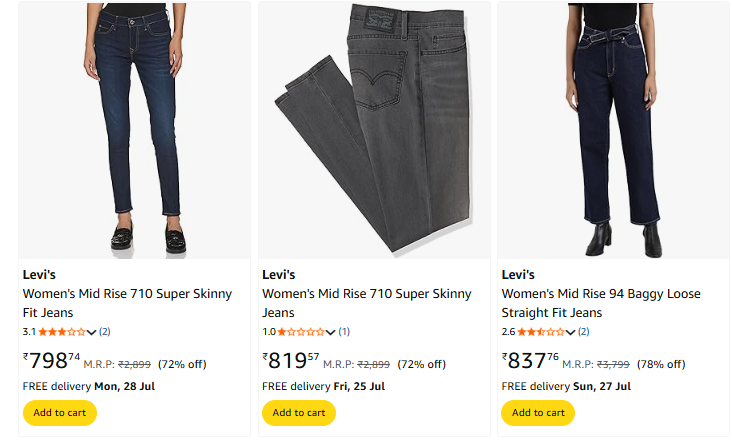Open the baggy straight fit jeans image
This screenshot has width=732, height=441.
pyautogui.click(x=613, y=128)
